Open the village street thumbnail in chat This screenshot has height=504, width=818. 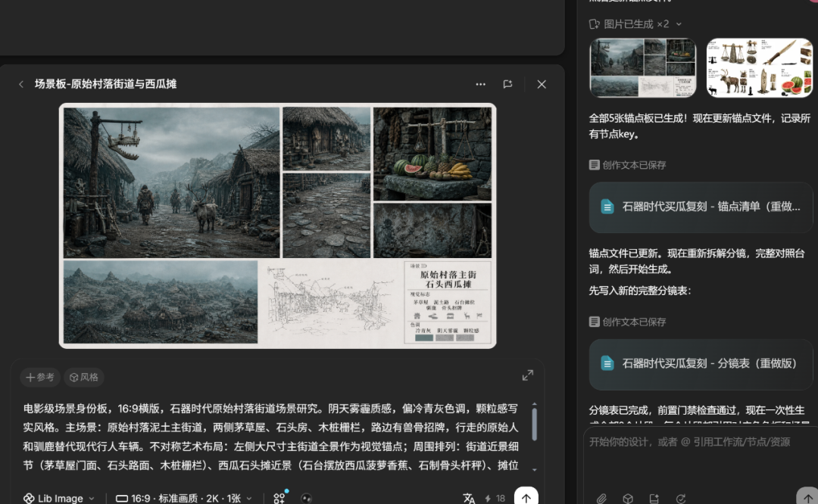(643, 68)
